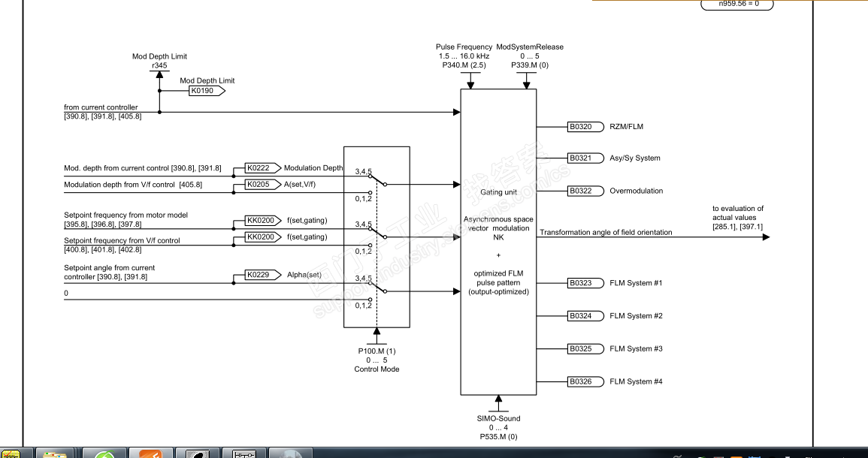Viewport: 868px width, 458px height.
Task: Select the K0205 A(set,V/f) connector
Action: pyautogui.click(x=264, y=185)
